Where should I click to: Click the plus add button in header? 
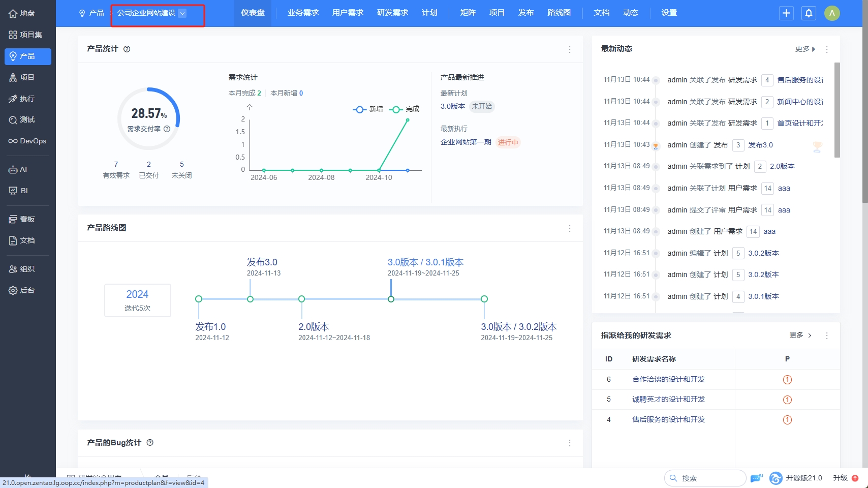pos(786,13)
